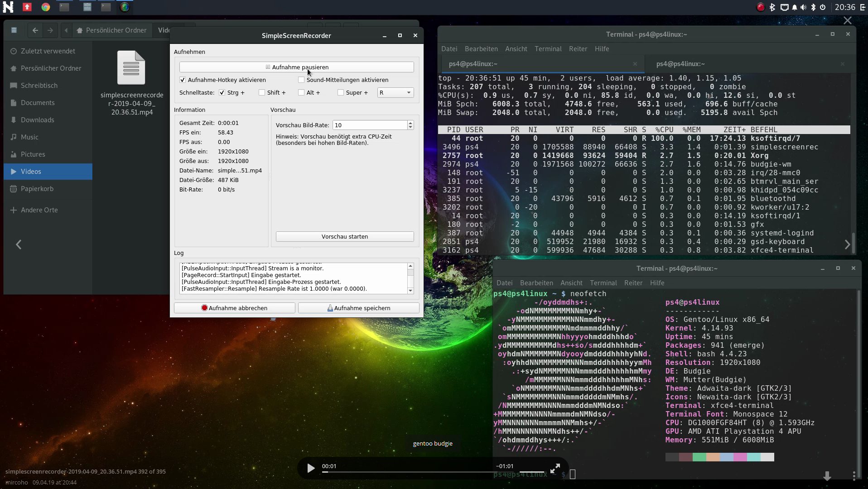Enable Sound-Mitteilungen aktivieren checkbox
868x489 pixels.
pos(301,80)
